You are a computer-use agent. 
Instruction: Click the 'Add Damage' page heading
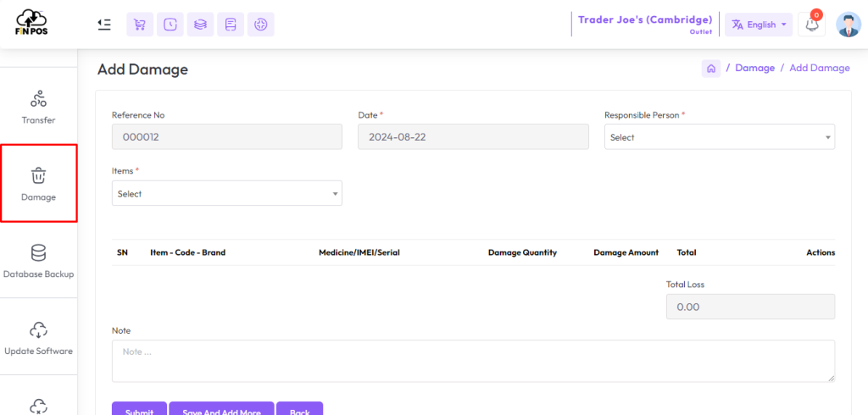[x=142, y=69]
